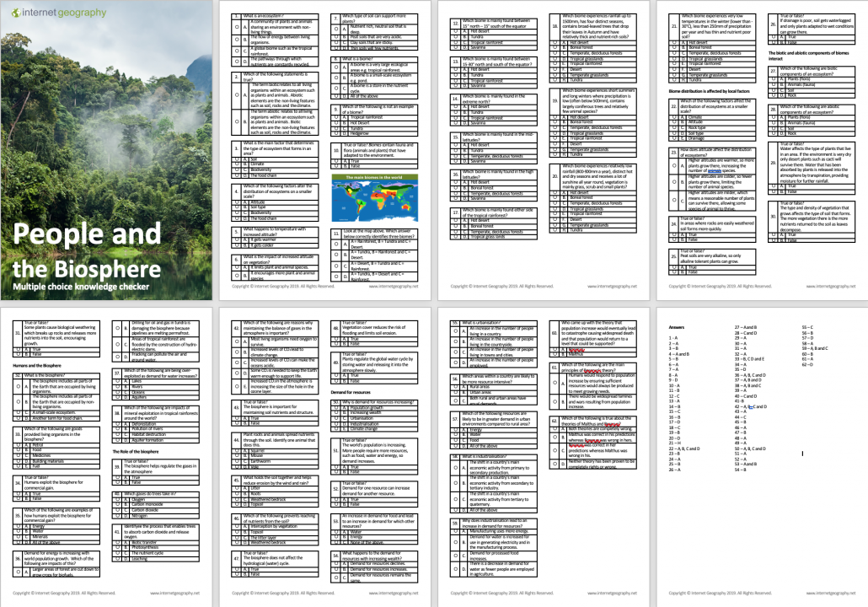This screenshot has width=868, height=607.
Task: Click the answer entry '33 – B, C, D and E'
Action: [x=749, y=359]
